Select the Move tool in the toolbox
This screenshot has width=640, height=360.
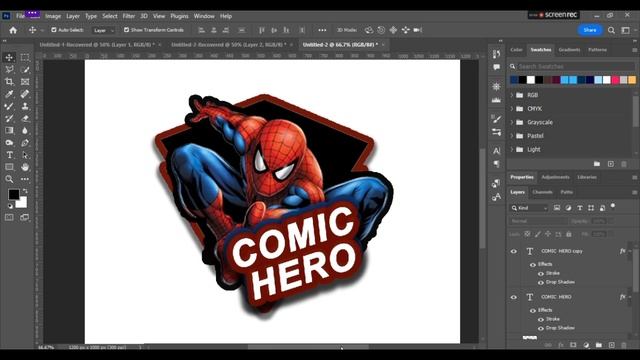[9, 57]
